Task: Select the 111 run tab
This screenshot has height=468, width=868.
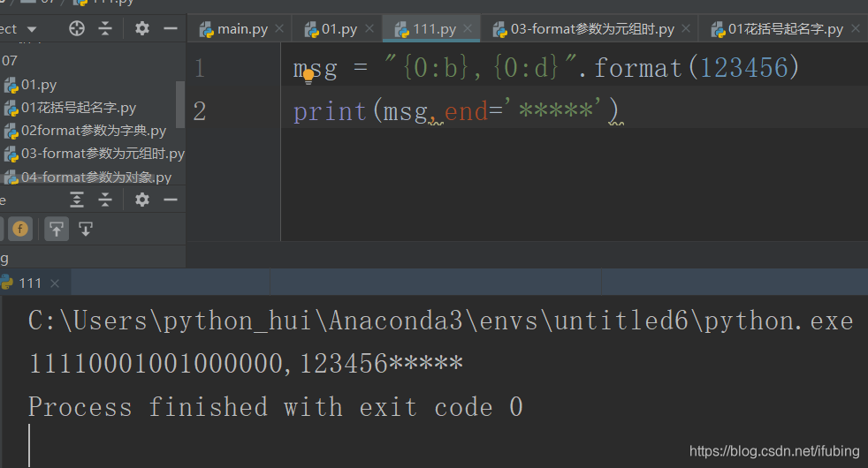Action: click(30, 283)
